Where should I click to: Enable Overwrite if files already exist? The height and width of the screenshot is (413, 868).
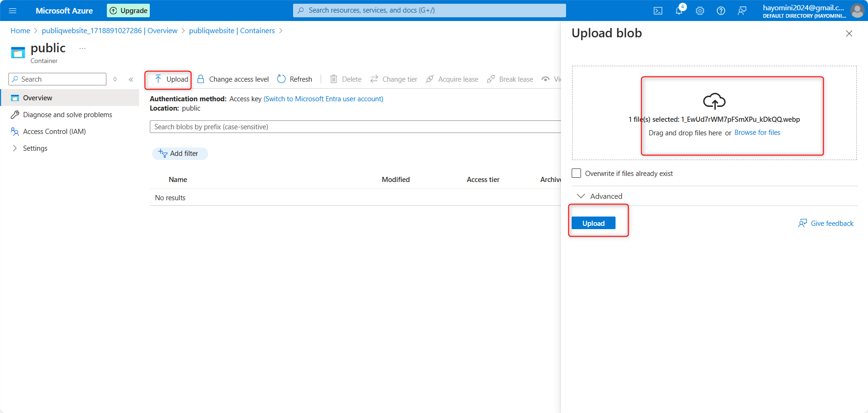(577, 173)
